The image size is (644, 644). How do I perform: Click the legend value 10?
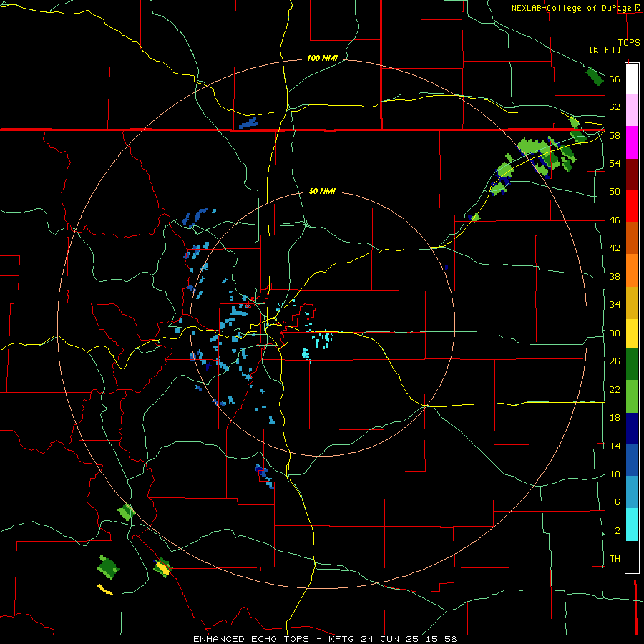coord(615,474)
